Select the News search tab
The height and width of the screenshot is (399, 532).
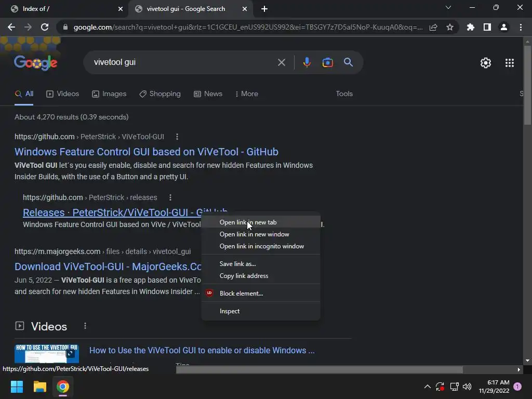208,94
